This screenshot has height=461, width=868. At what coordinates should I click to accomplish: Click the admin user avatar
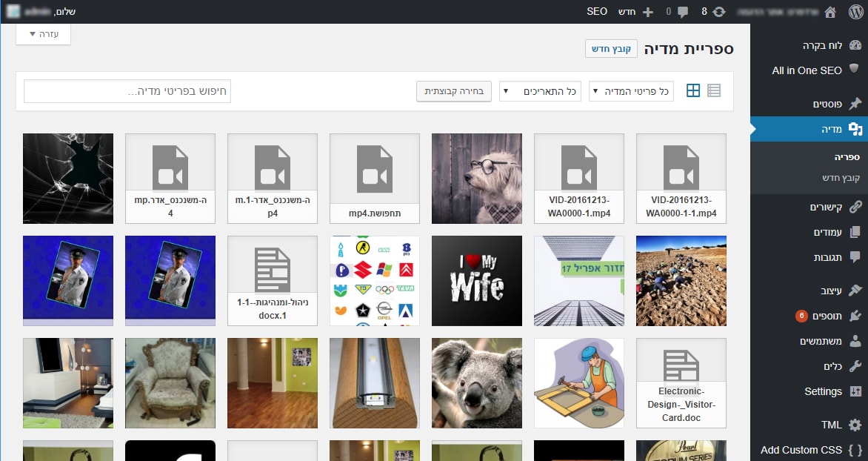point(13,11)
